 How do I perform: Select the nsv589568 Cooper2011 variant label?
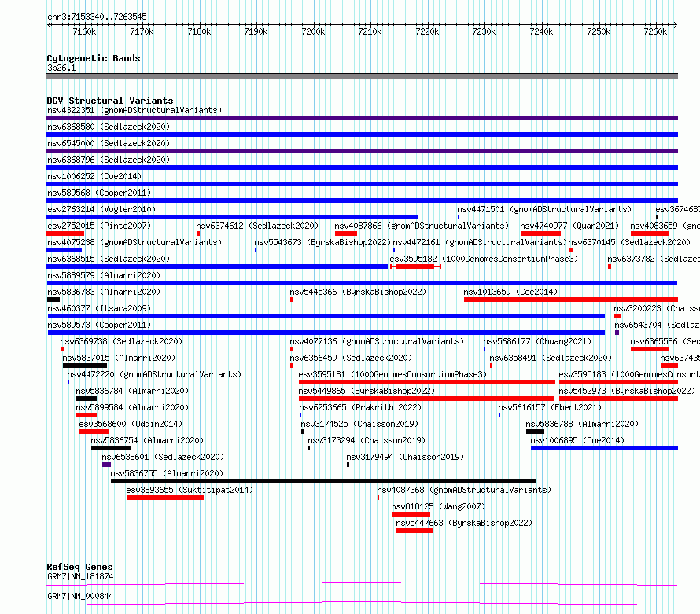click(x=99, y=193)
